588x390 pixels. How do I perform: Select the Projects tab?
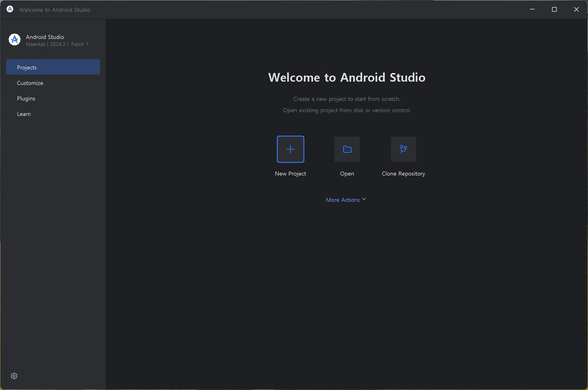pos(53,67)
